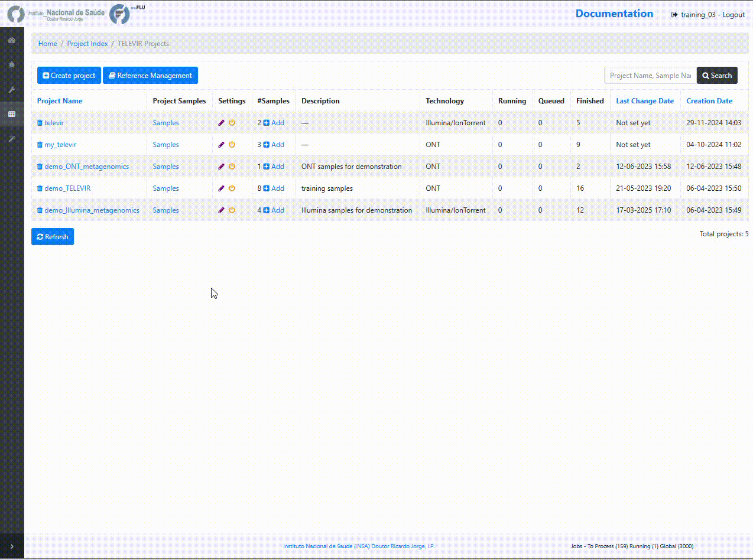Click the Search button

tap(717, 76)
